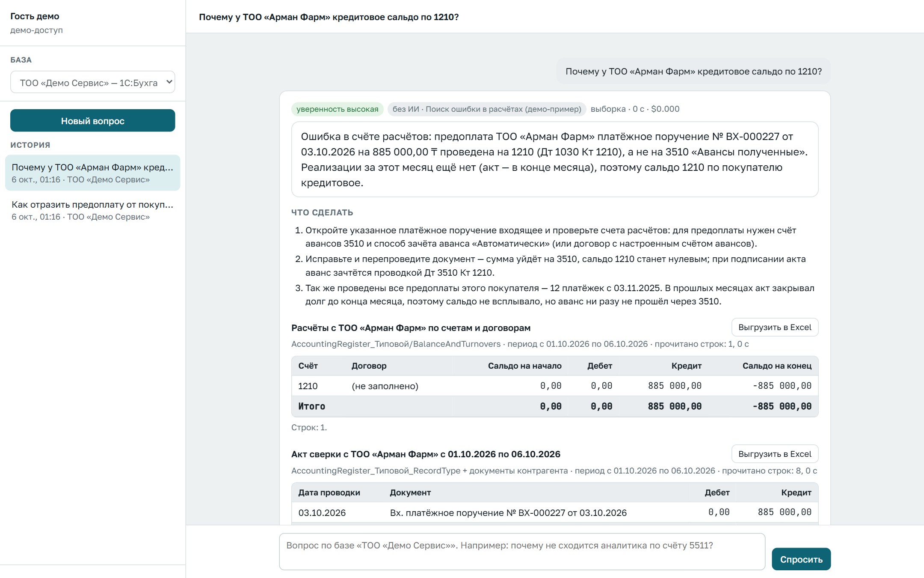Click step 3 text about '12 платёжек'

coord(560,295)
